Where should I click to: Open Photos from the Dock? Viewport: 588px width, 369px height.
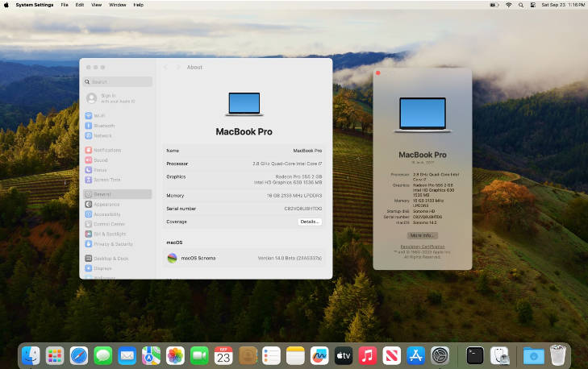click(175, 355)
